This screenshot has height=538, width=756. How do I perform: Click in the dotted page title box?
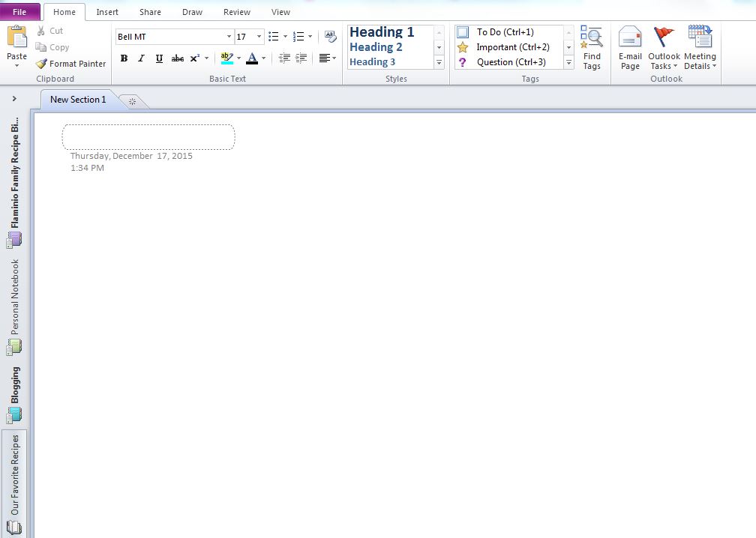148,137
